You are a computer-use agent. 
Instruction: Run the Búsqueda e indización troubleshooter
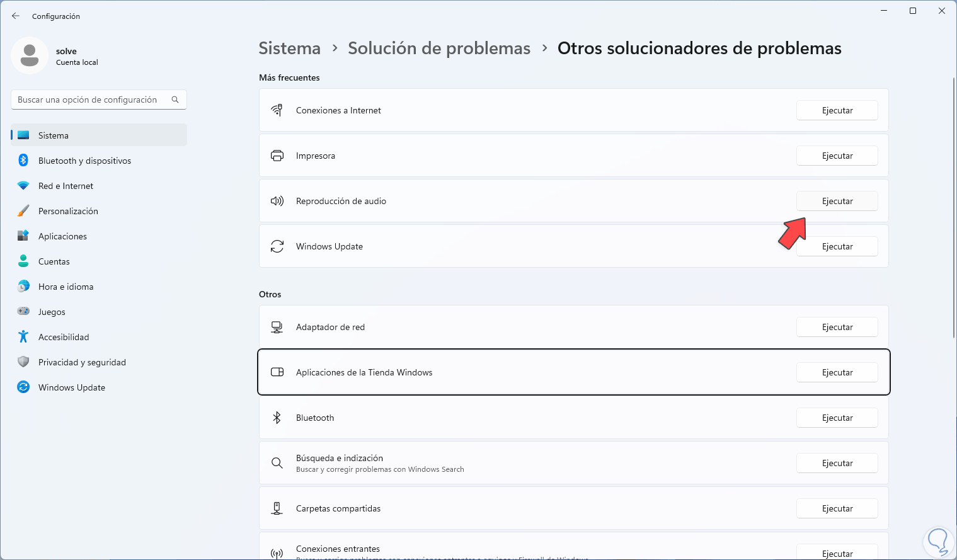click(837, 463)
